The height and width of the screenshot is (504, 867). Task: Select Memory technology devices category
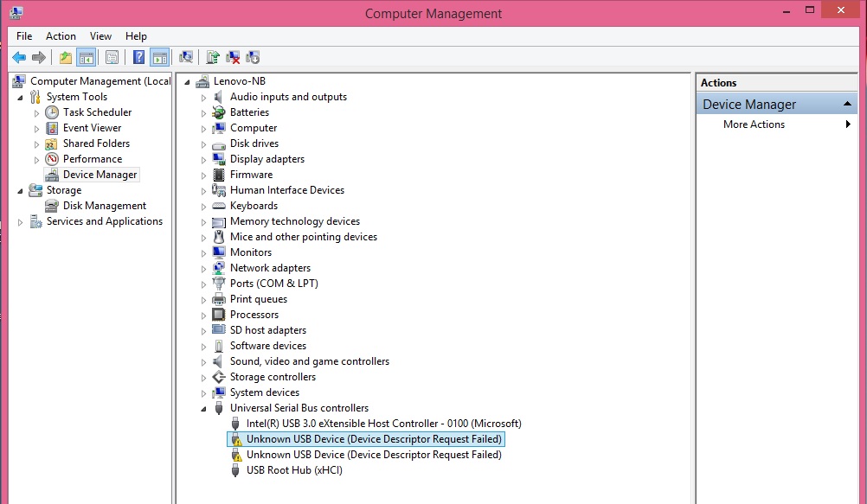tap(295, 221)
